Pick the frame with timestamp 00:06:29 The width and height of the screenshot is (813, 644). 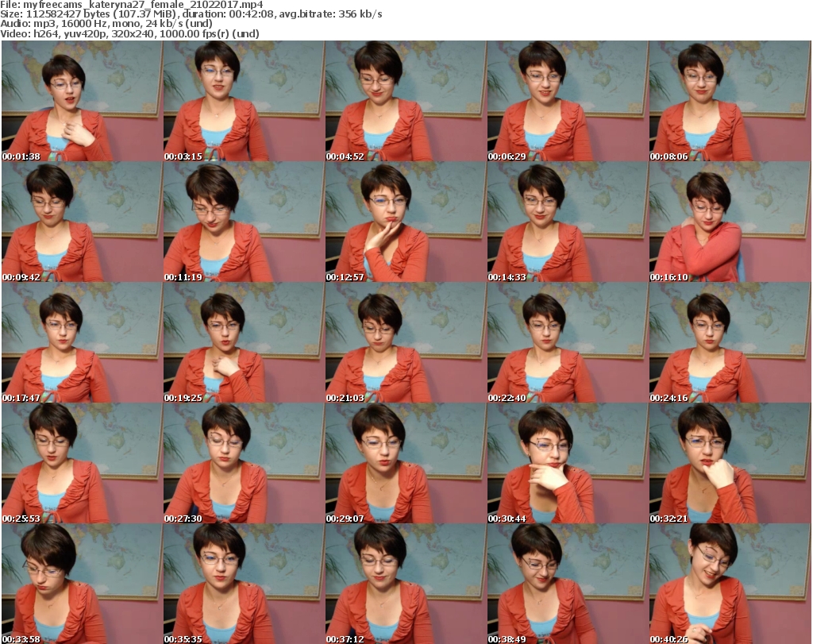[568, 101]
